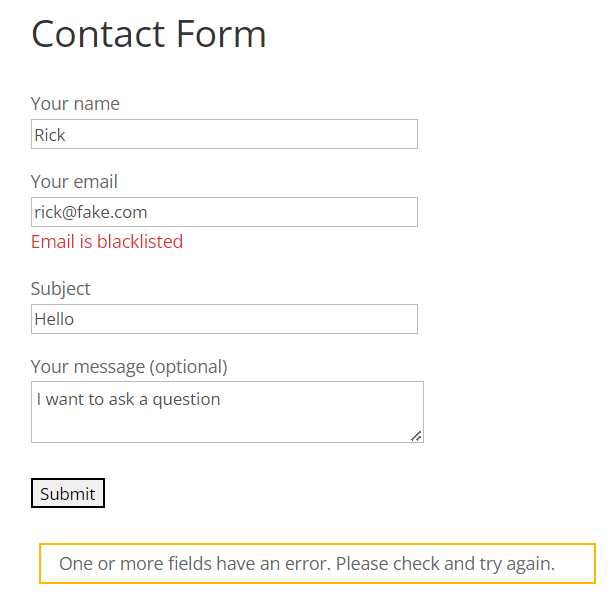The height and width of the screenshot is (600, 615).
Task: Click the red "Email is blacklisted" error
Action: (x=107, y=242)
